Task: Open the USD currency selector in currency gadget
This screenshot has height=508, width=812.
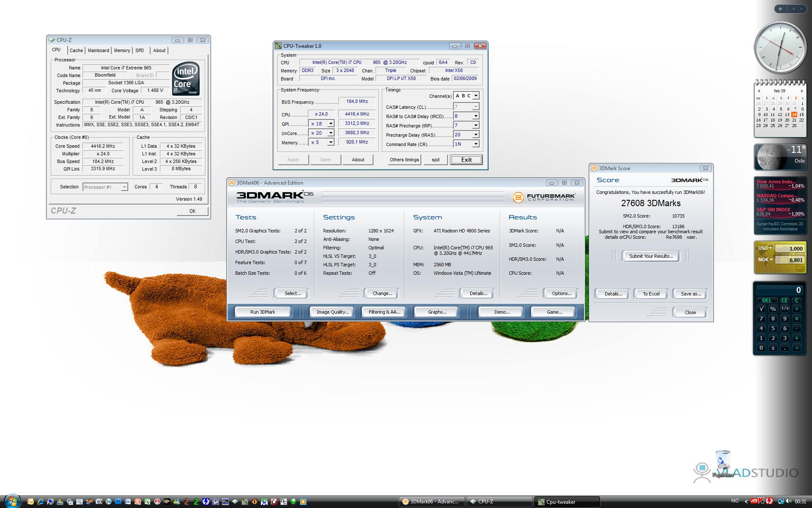Action: (765, 248)
